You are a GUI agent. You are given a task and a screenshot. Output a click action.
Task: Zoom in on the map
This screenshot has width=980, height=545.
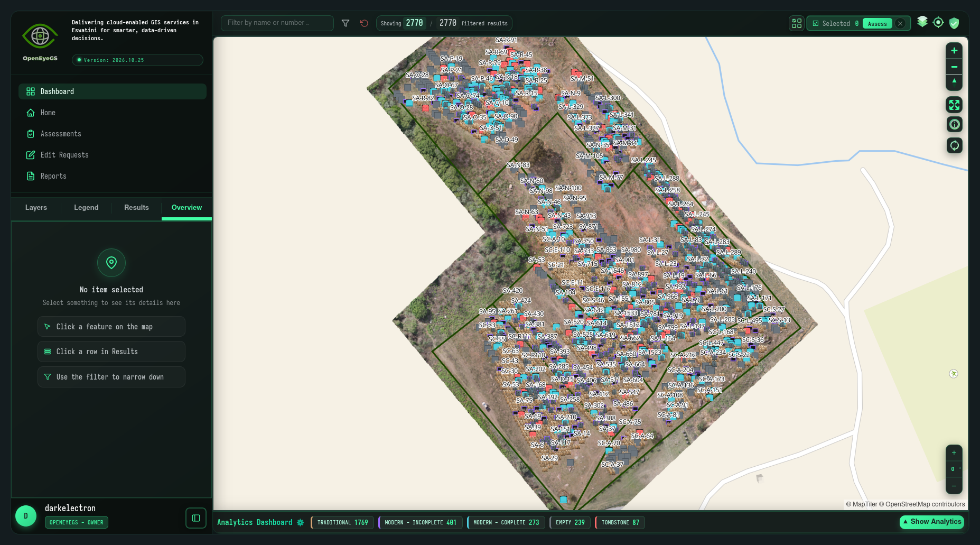pos(954,51)
